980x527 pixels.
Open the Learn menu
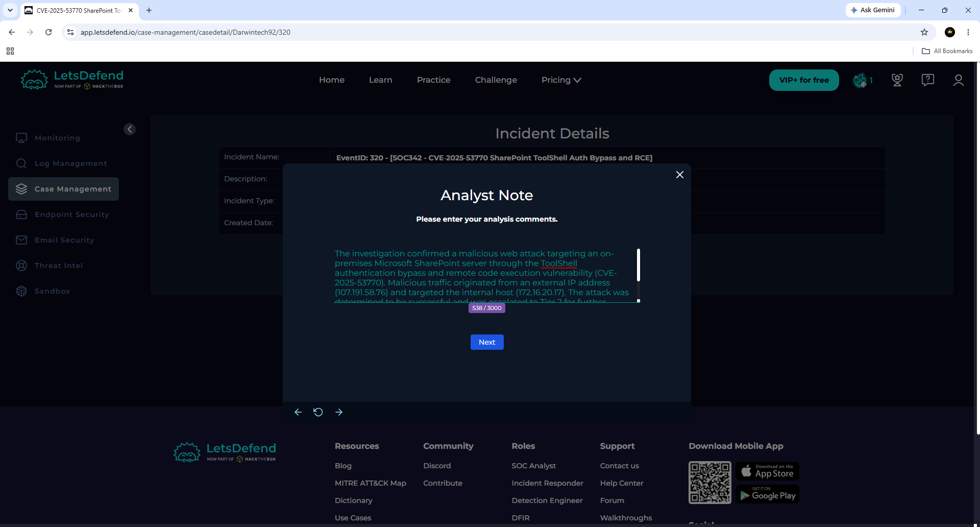[381, 80]
